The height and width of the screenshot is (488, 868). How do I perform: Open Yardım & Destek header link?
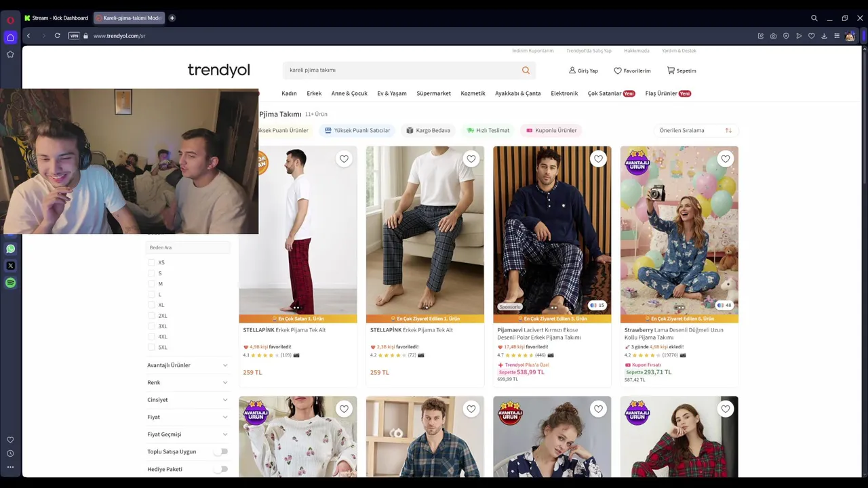coord(679,51)
